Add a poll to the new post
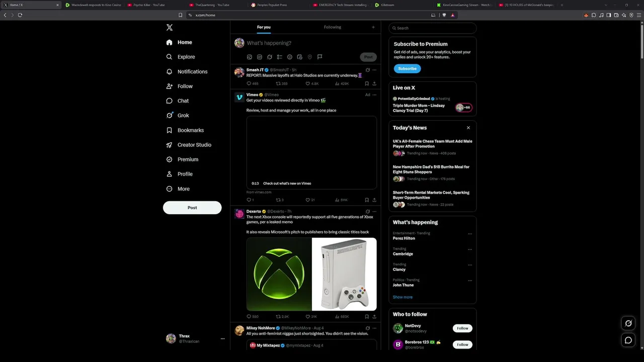 coord(280,57)
